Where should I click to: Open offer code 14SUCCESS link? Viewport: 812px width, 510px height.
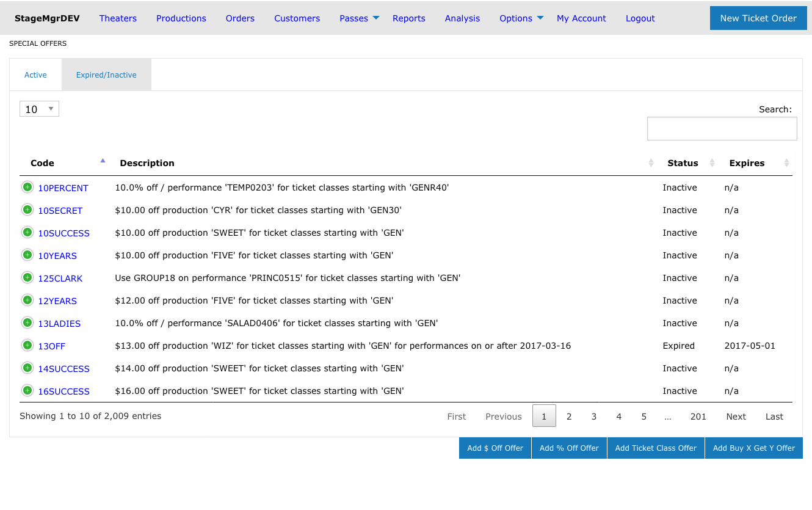63,369
